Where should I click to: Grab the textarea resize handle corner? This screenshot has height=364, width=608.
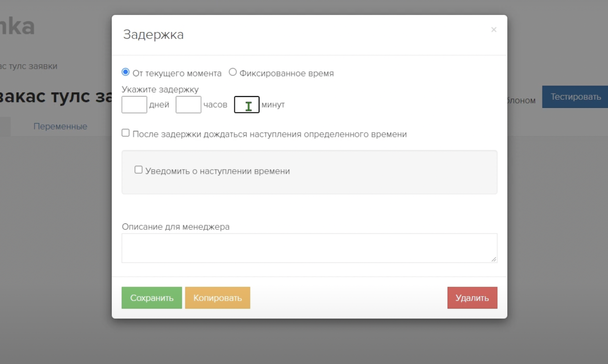point(494,259)
